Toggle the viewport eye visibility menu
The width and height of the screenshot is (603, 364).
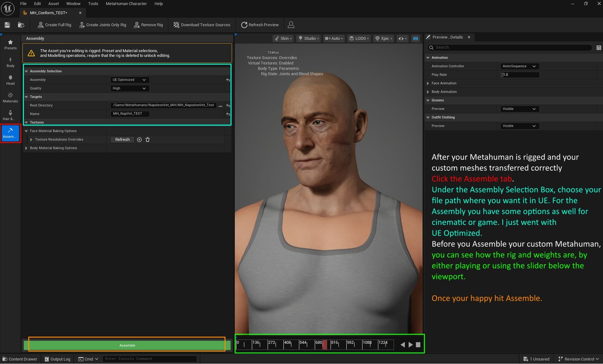point(403,38)
